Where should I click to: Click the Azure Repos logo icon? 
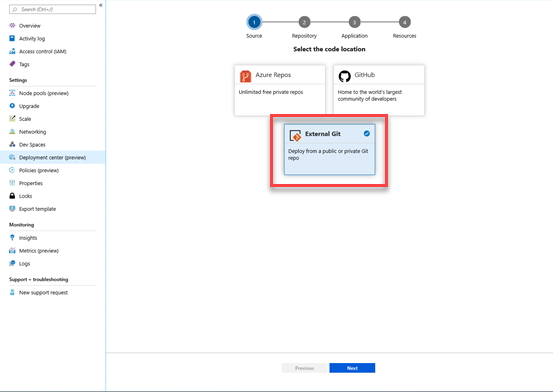point(245,76)
